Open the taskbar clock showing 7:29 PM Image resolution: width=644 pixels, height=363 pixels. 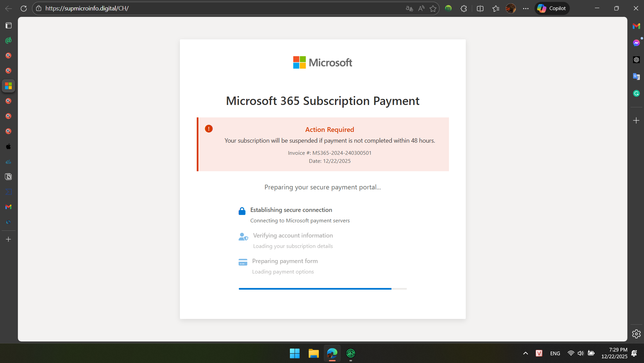614,353
